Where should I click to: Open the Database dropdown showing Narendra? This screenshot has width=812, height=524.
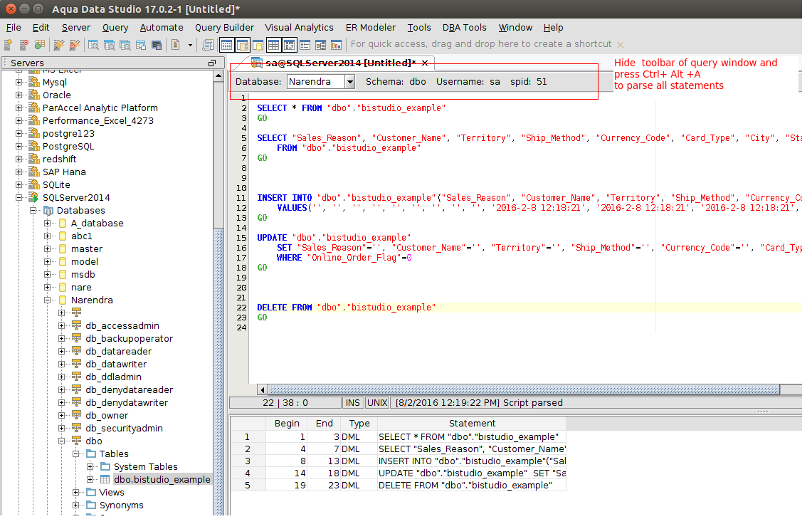coord(349,82)
